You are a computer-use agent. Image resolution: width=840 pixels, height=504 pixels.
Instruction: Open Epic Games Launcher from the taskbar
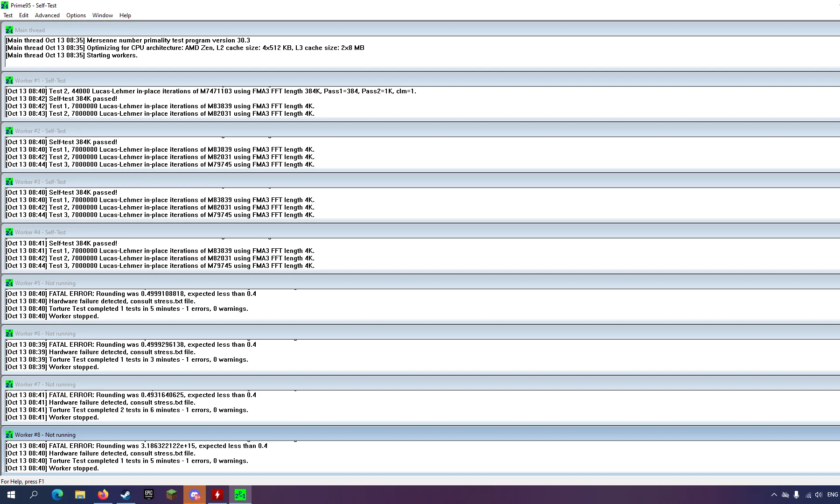click(148, 495)
